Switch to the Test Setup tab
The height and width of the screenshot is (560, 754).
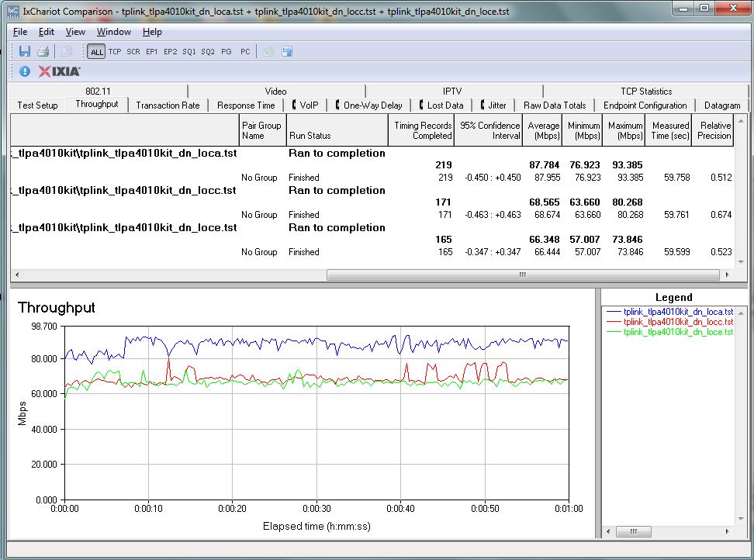tap(37, 105)
